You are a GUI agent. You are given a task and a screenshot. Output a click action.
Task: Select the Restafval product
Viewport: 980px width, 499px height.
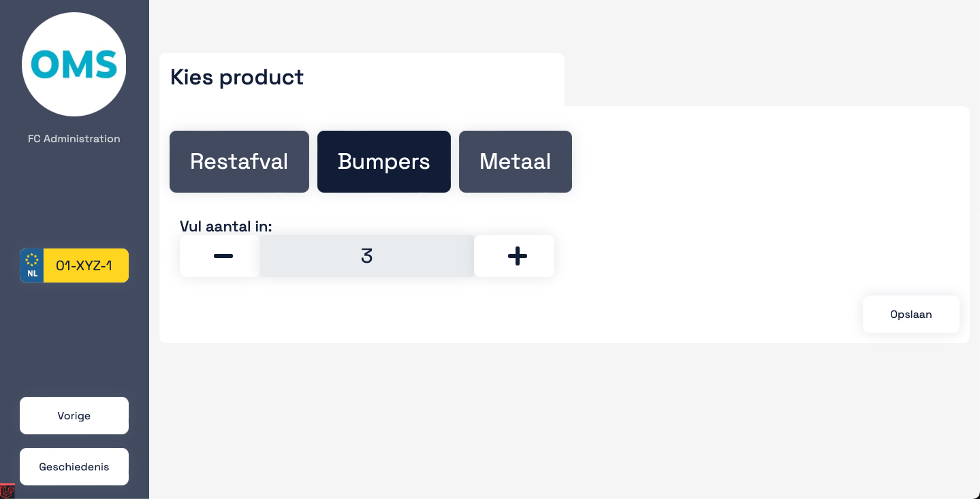tap(239, 161)
